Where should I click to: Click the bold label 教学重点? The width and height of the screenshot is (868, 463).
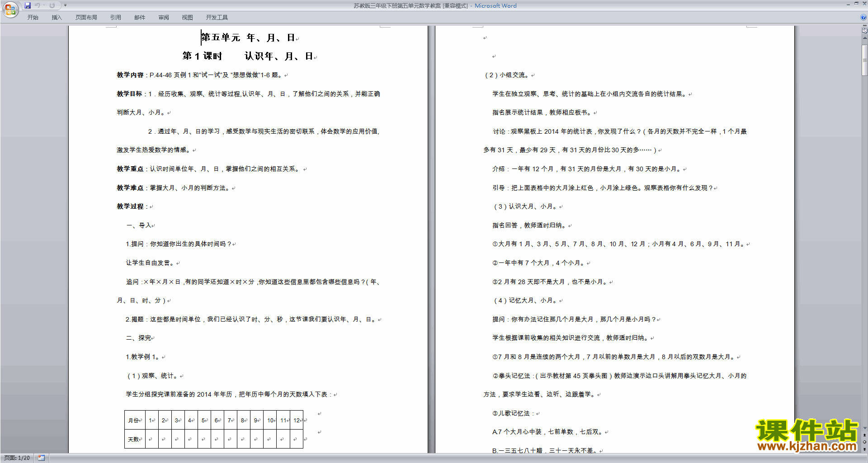click(130, 169)
